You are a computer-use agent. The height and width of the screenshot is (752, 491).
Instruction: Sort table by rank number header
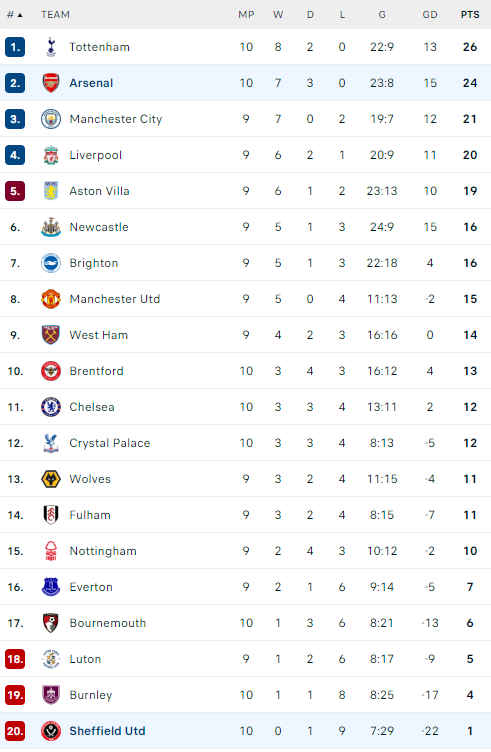coord(15,15)
